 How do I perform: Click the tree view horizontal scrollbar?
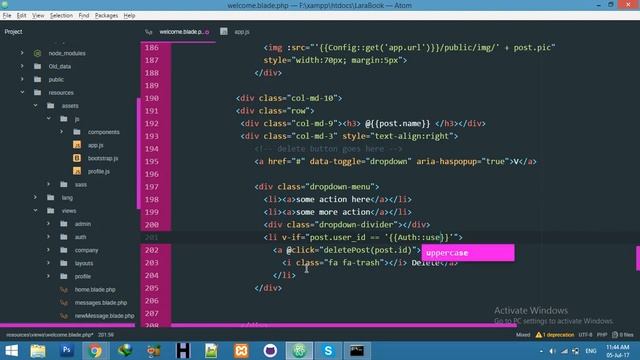click(x=67, y=325)
